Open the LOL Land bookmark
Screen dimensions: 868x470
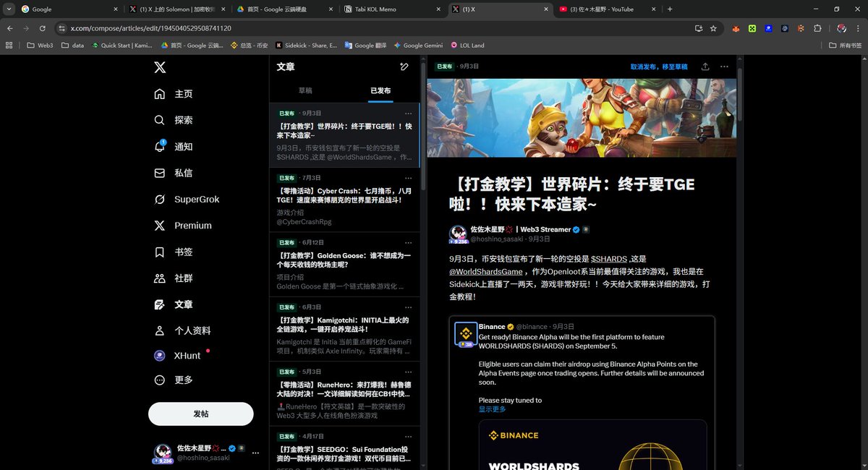467,45
